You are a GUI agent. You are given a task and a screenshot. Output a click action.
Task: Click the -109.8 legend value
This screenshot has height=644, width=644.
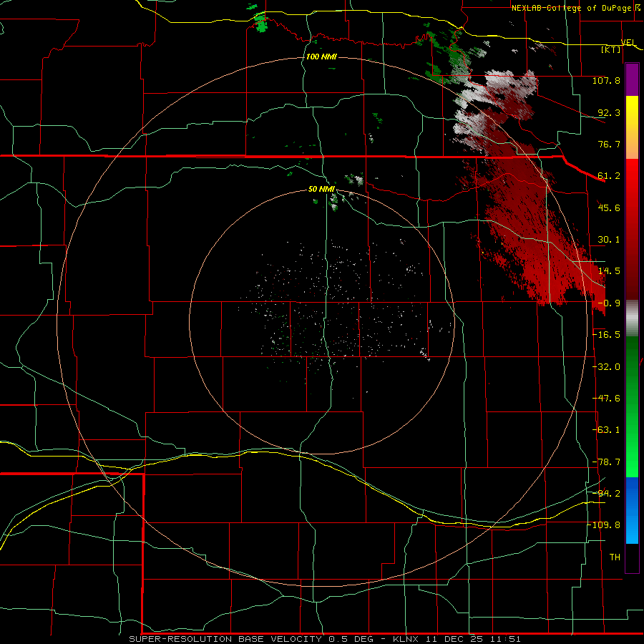pyautogui.click(x=604, y=525)
